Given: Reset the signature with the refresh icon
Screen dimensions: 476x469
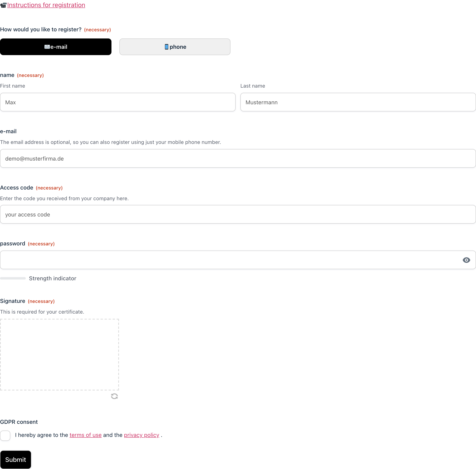Looking at the screenshot, I should pyautogui.click(x=114, y=396).
